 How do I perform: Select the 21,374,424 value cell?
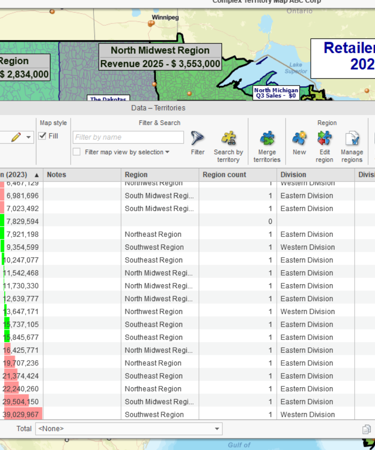click(x=21, y=376)
